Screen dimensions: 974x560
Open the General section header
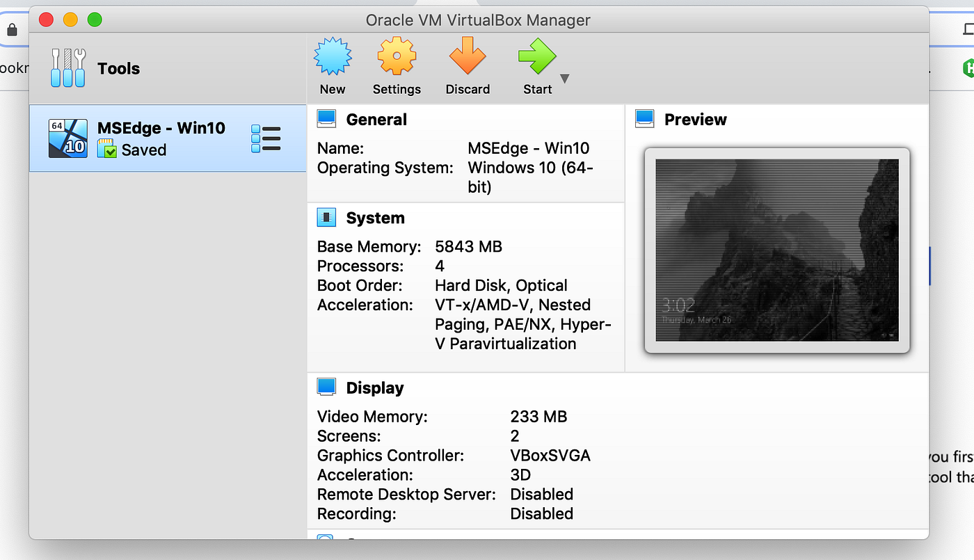point(376,120)
